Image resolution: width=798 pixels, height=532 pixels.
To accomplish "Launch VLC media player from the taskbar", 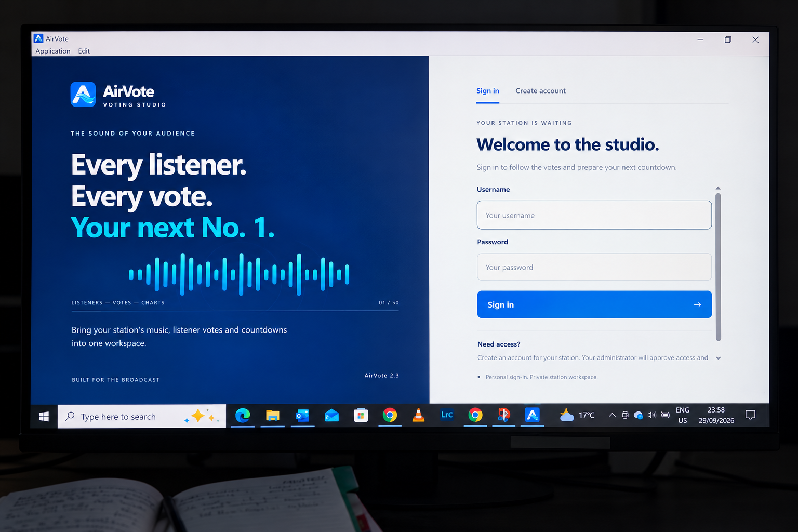I will (x=418, y=415).
